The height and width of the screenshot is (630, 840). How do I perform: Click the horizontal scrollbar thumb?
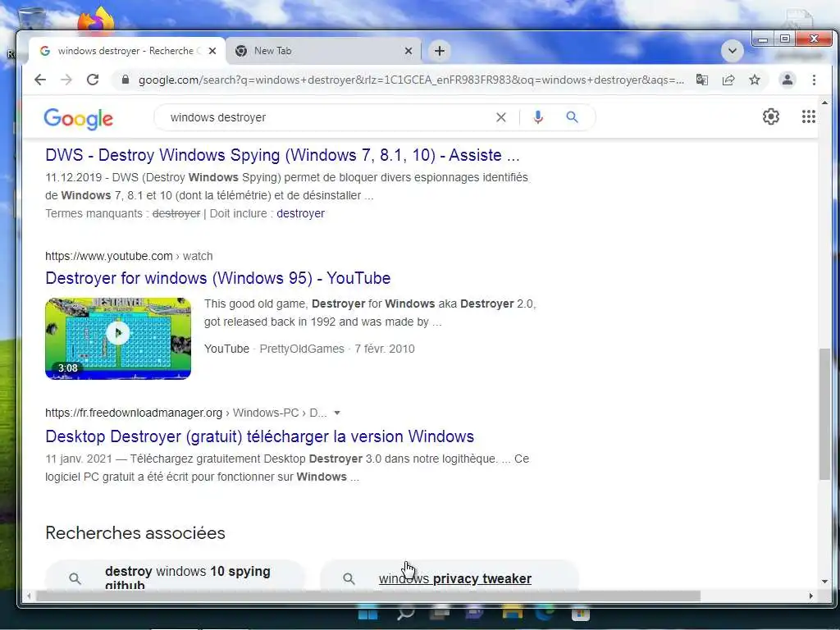click(x=368, y=596)
